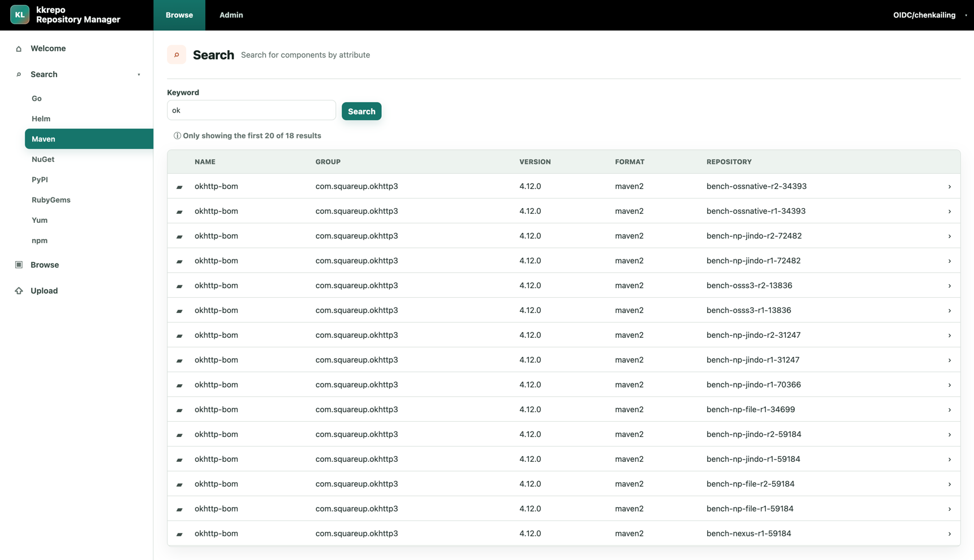The width and height of the screenshot is (974, 560).
Task: Click component icon in bench-np-jindo-r2-72482 row
Action: (179, 236)
